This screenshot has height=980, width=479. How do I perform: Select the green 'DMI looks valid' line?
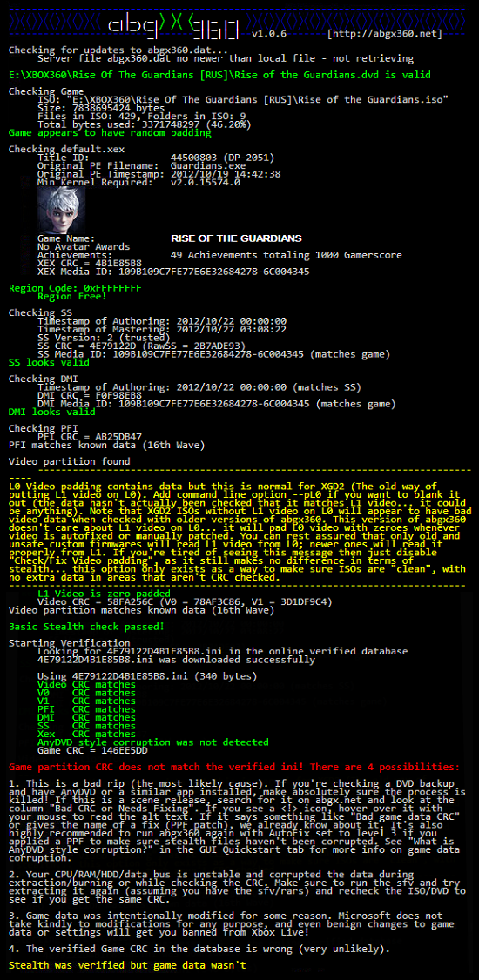[x=52, y=412]
